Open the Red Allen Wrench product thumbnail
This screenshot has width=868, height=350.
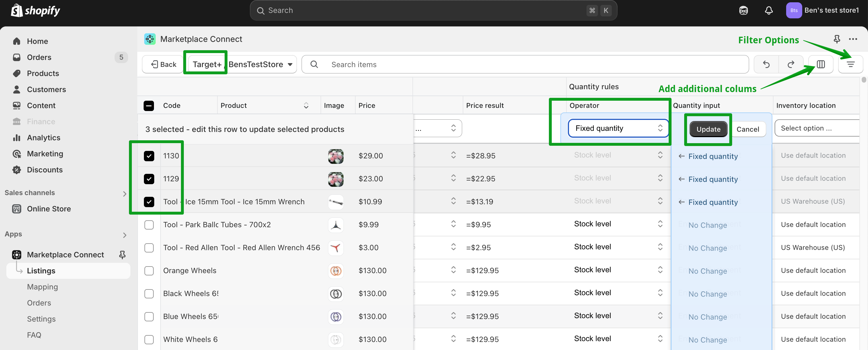click(335, 248)
